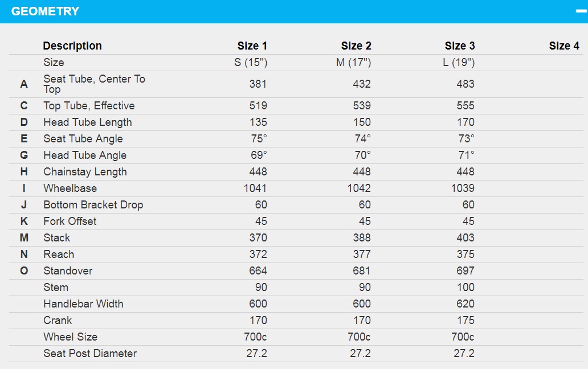
Task: Select the Handlebar Width row label
Action: click(83, 304)
